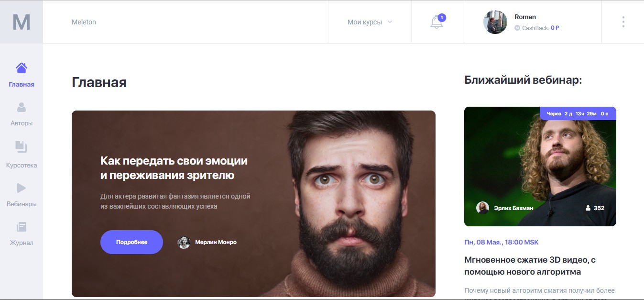This screenshot has width=644, height=300.
Task: Click the Подробнее button
Action: pos(131,242)
